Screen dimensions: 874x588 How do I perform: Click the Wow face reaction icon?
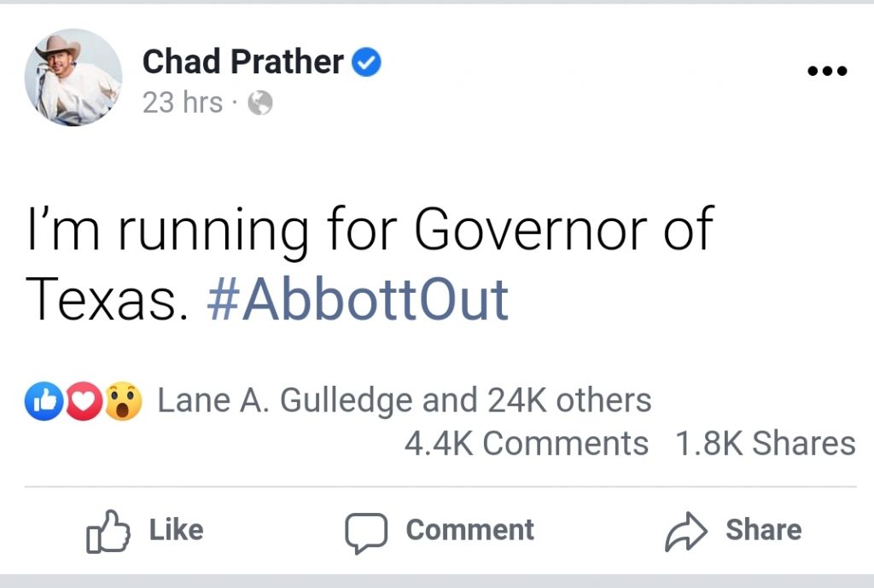(x=123, y=401)
